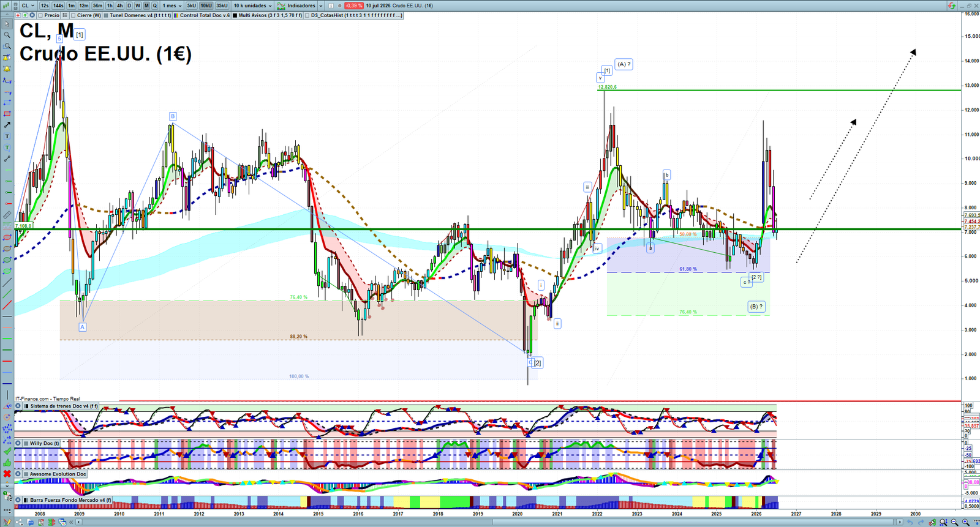Screen dimensions: 980x527
Task: Toggle the DS_CotasHist checkbox
Action: point(307,15)
